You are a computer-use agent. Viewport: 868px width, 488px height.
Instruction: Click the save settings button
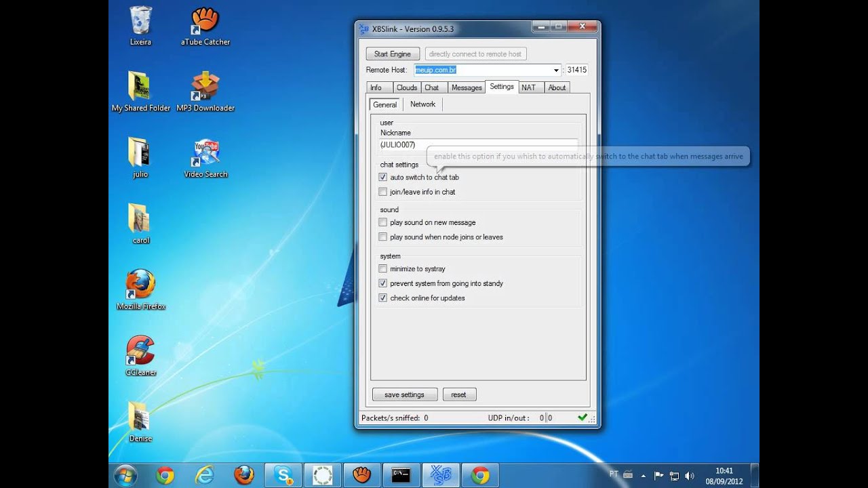click(404, 394)
